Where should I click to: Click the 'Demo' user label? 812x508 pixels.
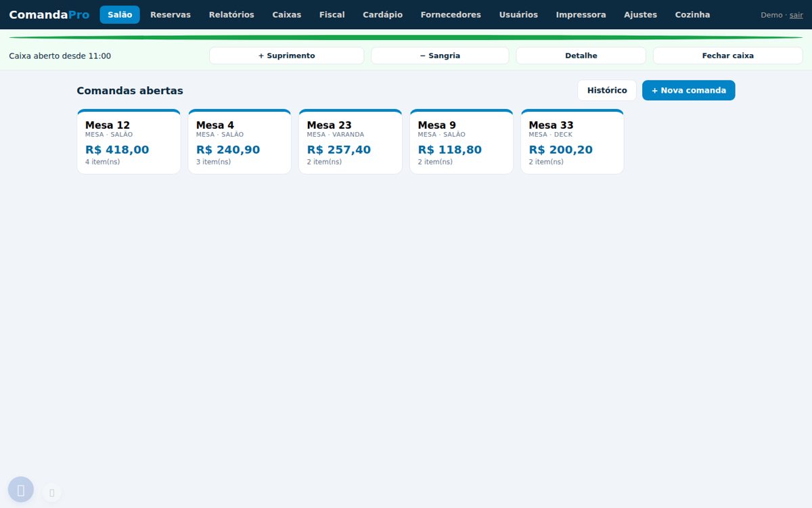[771, 15]
